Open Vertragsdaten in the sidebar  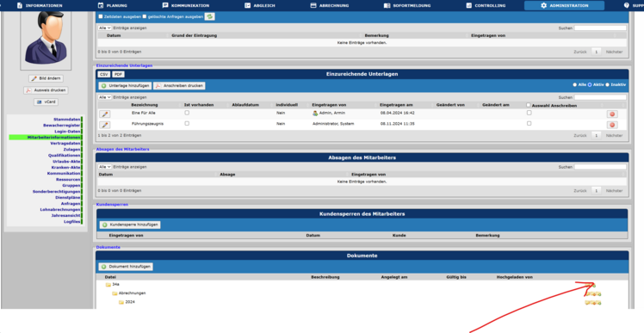[x=65, y=144]
